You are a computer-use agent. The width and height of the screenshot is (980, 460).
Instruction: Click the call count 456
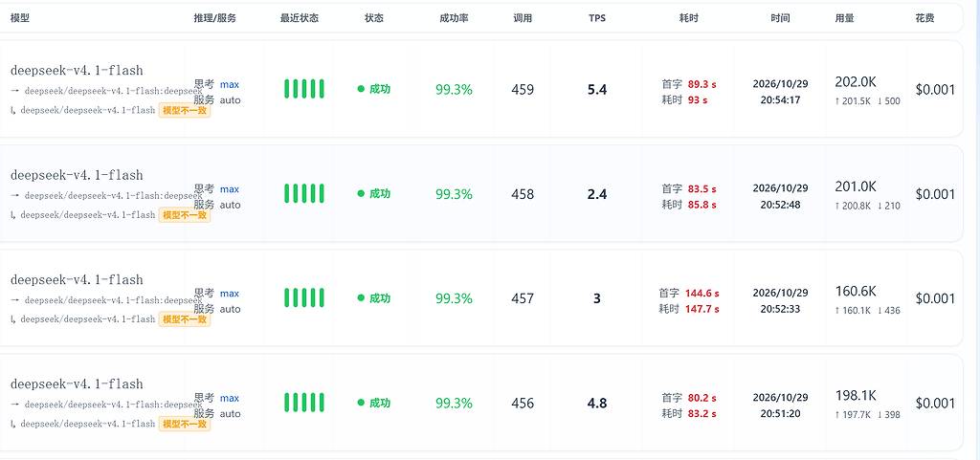[x=523, y=404]
